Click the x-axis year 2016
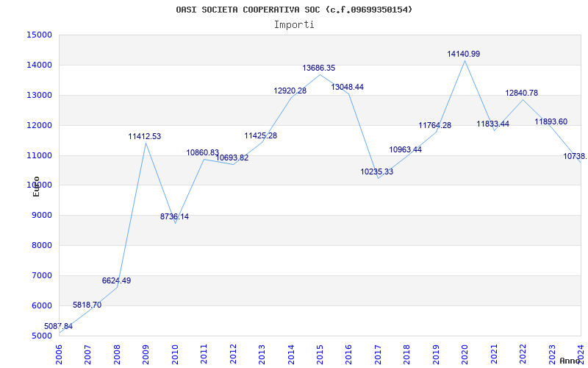This screenshot has height=368, width=588. pyautogui.click(x=348, y=355)
